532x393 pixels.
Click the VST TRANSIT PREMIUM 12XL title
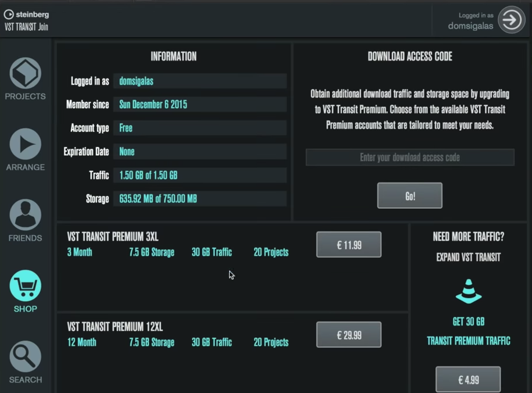[115, 327]
